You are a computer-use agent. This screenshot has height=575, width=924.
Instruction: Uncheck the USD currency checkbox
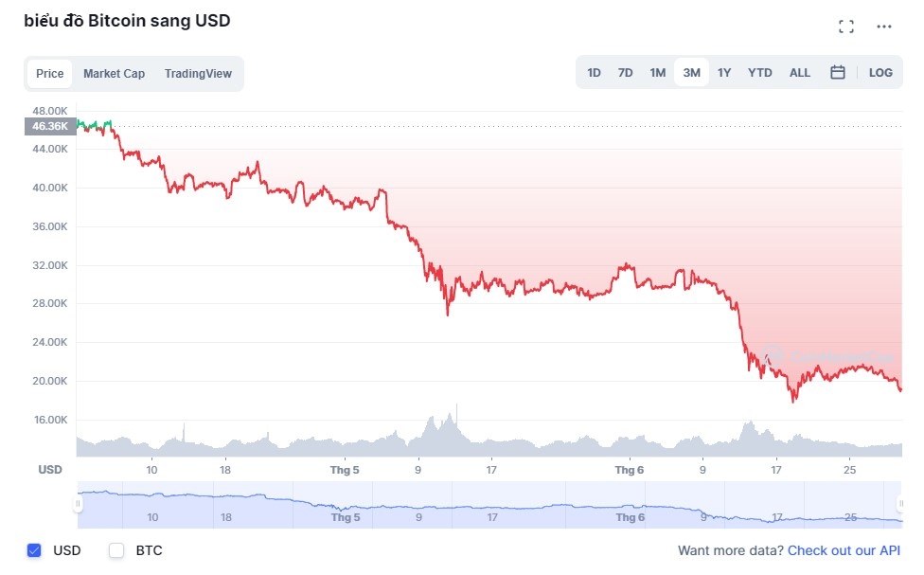pyautogui.click(x=34, y=550)
